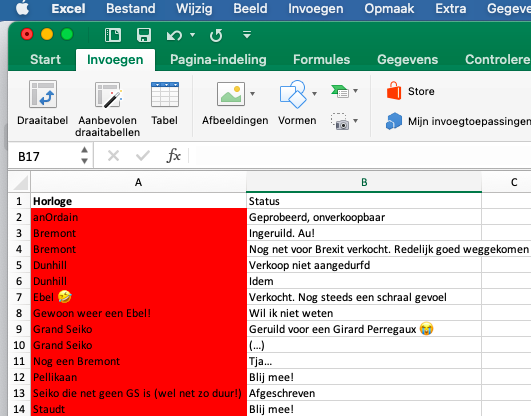This screenshot has width=531, height=416.
Task: Confirm formula entry with the checkmark
Action: coord(143,156)
